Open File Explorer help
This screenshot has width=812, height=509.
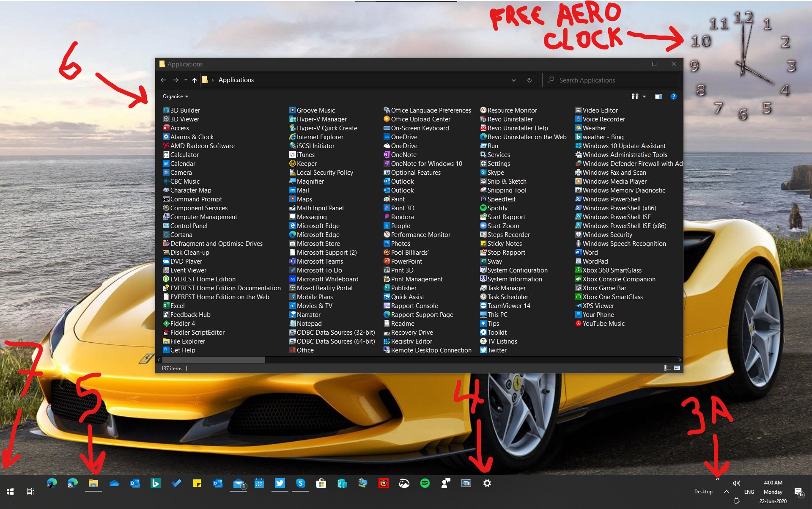(x=673, y=96)
